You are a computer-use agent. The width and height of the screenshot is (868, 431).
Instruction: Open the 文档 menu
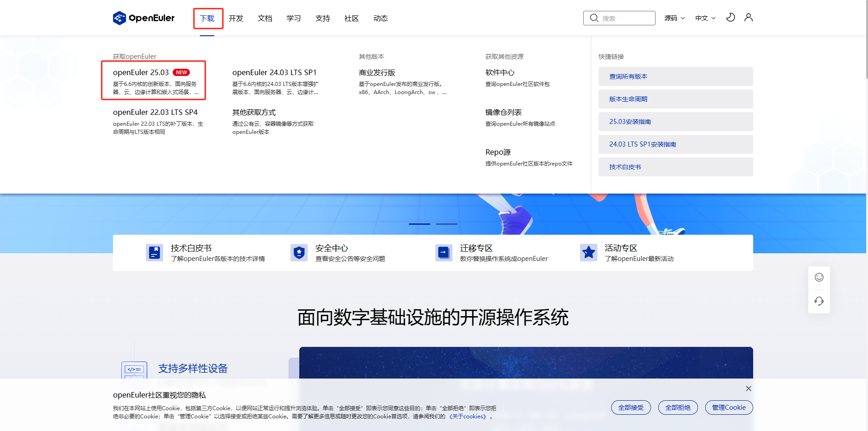(x=265, y=18)
